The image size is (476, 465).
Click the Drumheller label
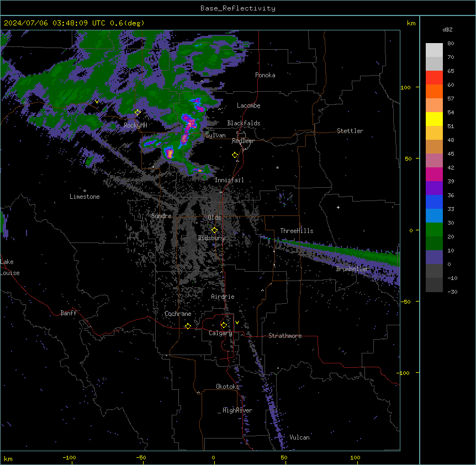[x=352, y=268]
